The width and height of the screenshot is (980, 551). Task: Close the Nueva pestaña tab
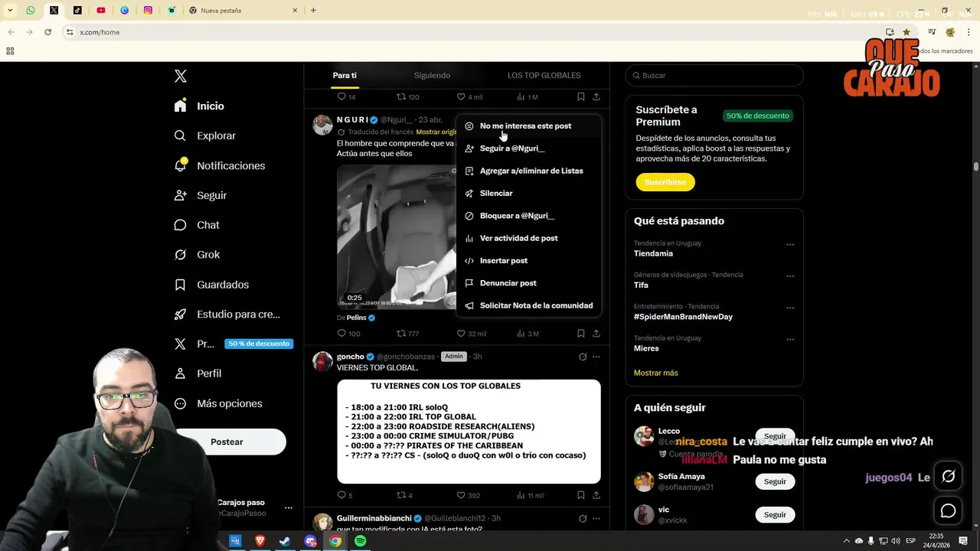[x=295, y=11]
